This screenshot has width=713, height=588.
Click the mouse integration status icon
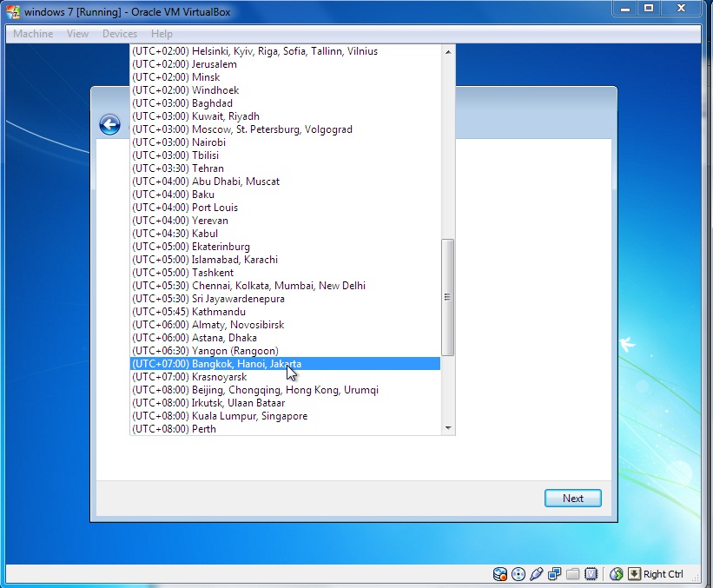(616, 574)
